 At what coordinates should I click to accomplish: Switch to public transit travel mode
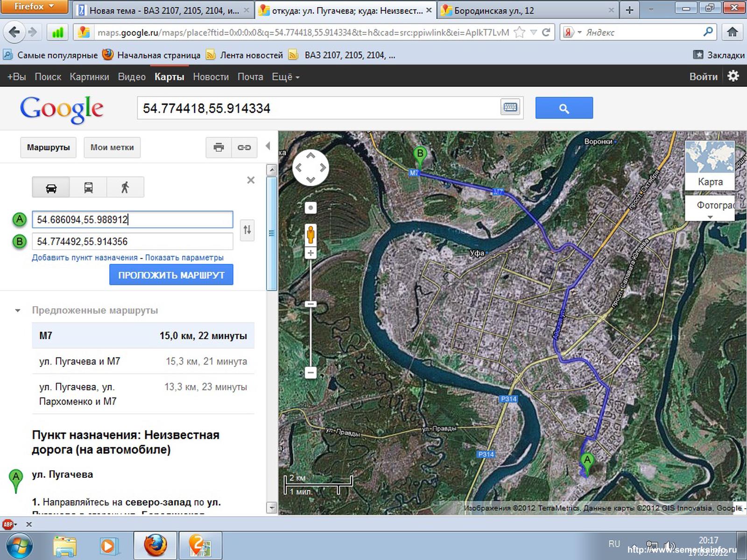(88, 188)
